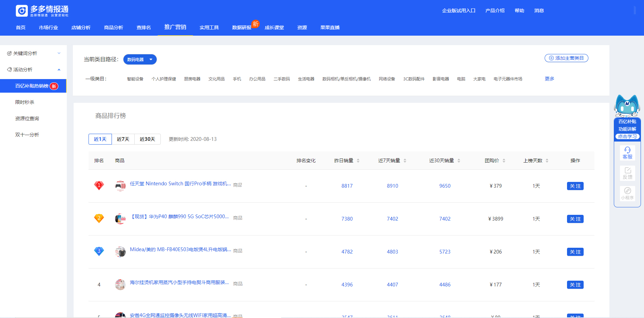The height and width of the screenshot is (318, 644).
Task: Click 点击学习 in 百亿补贴 widget
Action: (627, 136)
